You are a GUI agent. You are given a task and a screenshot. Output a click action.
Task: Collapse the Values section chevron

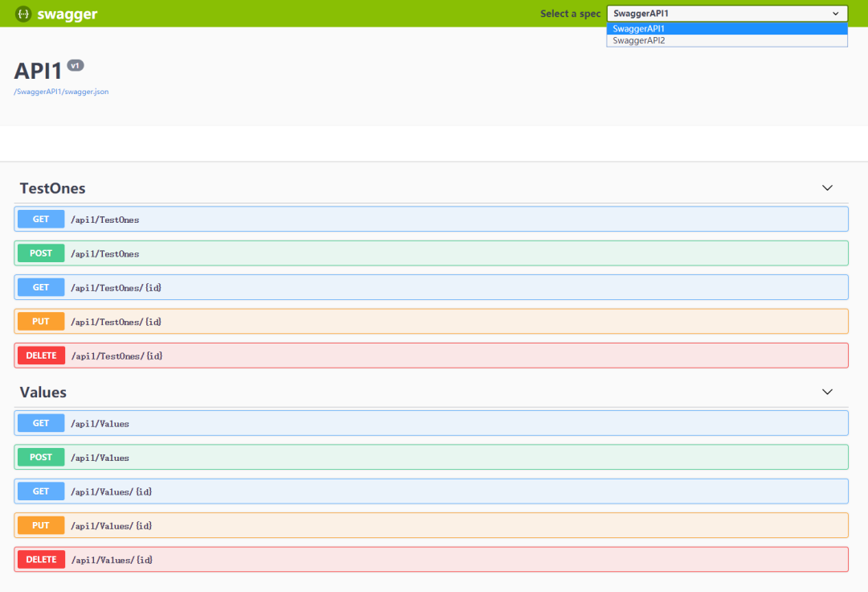(827, 392)
